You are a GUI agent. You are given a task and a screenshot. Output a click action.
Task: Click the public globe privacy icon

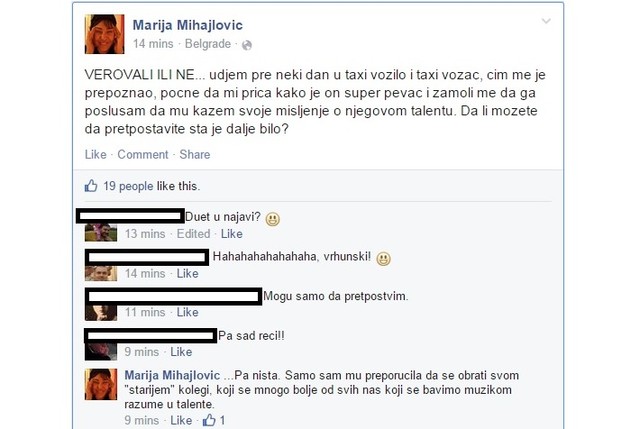click(x=247, y=45)
